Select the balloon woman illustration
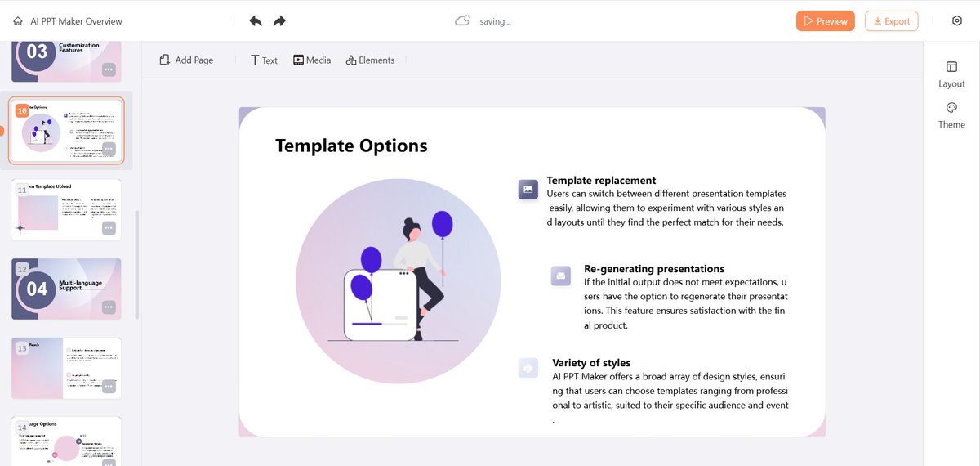Screen dimensions: 980x466 (399, 283)
